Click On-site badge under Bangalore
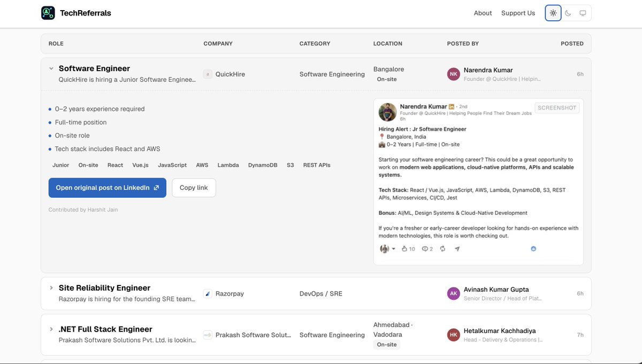Image resolution: width=642 pixels, height=364 pixels. pos(387,79)
